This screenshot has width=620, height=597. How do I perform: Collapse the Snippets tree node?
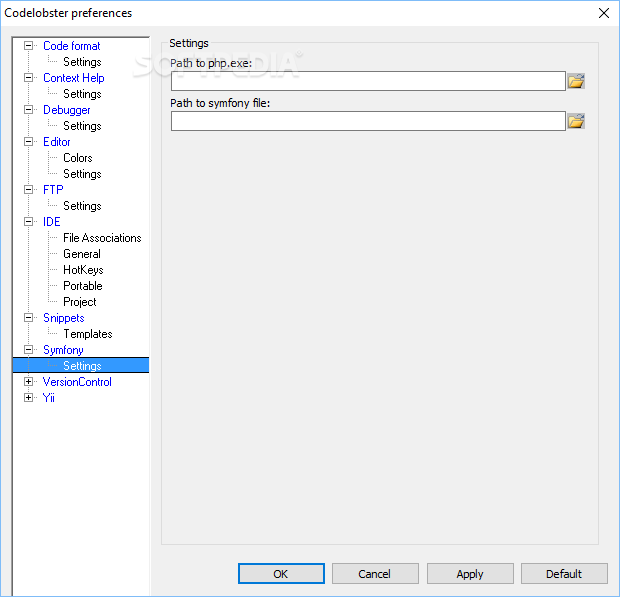click(x=28, y=317)
